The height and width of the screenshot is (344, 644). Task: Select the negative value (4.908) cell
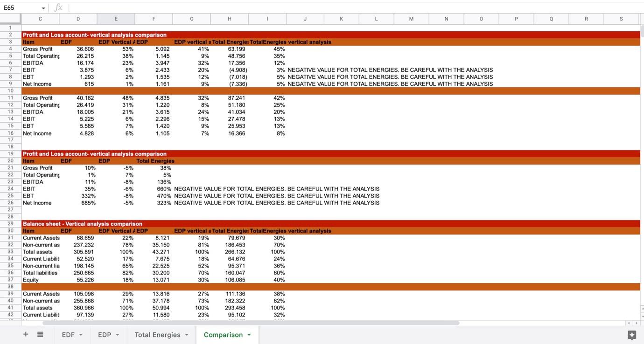pos(230,70)
